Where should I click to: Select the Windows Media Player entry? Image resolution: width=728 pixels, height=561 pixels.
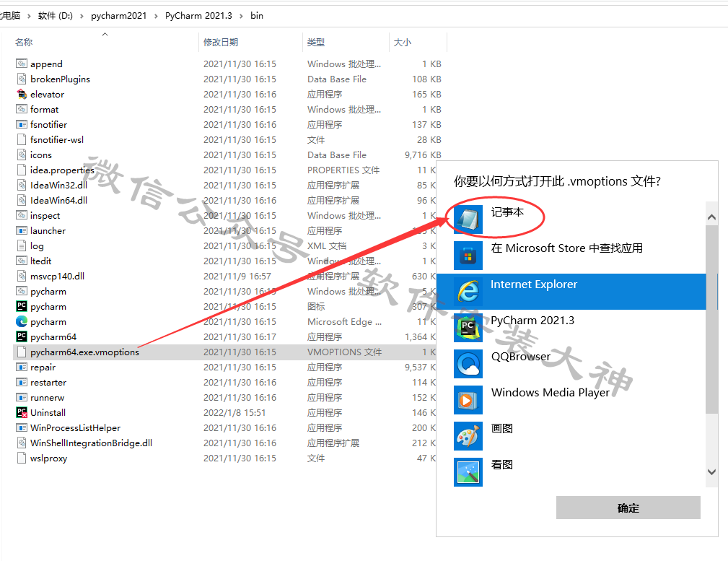pyautogui.click(x=571, y=400)
